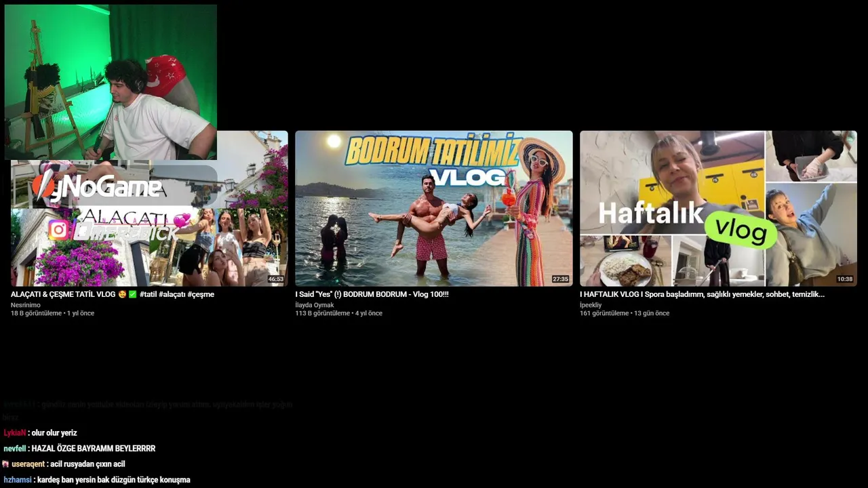Screen dimensions: 868x488
Task: Open the İpeekliy channel name
Action: click(x=591, y=305)
